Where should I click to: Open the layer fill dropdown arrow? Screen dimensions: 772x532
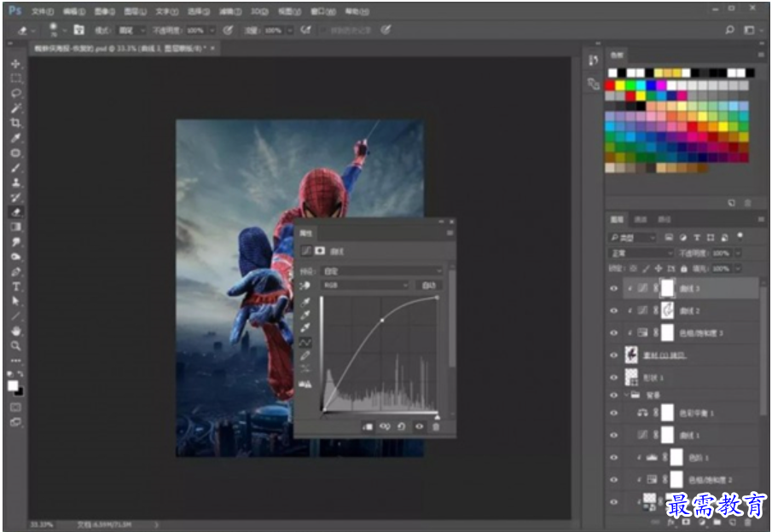click(738, 269)
